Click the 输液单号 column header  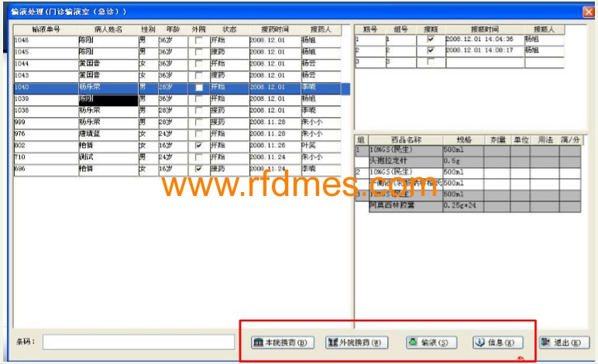pyautogui.click(x=46, y=29)
